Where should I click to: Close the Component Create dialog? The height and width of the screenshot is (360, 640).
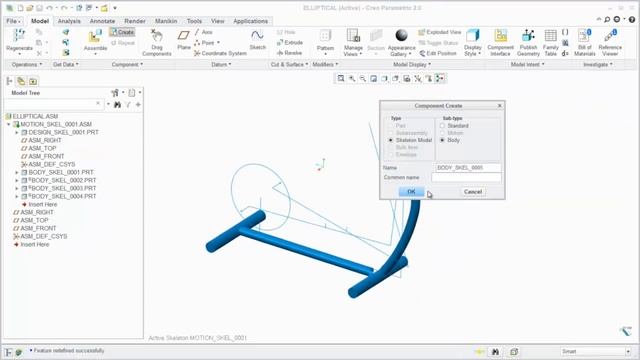pyautogui.click(x=500, y=106)
